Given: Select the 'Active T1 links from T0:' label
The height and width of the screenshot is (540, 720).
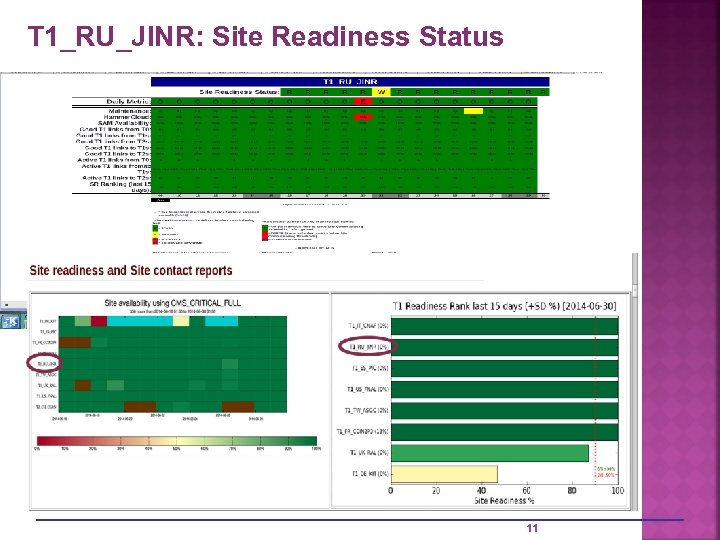Looking at the screenshot, I should (114, 160).
